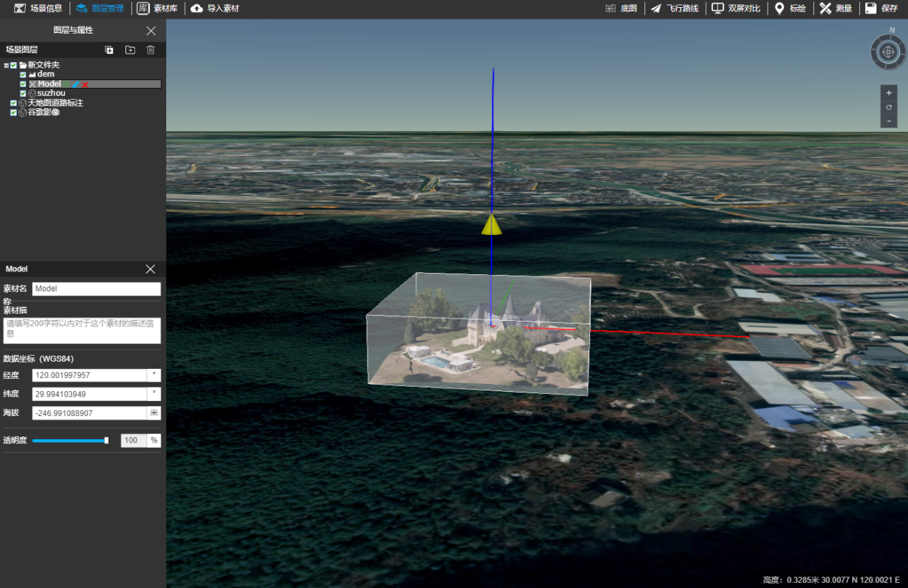The height and width of the screenshot is (588, 908).
Task: Click the red X delete icon on Model
Action: pos(85,85)
